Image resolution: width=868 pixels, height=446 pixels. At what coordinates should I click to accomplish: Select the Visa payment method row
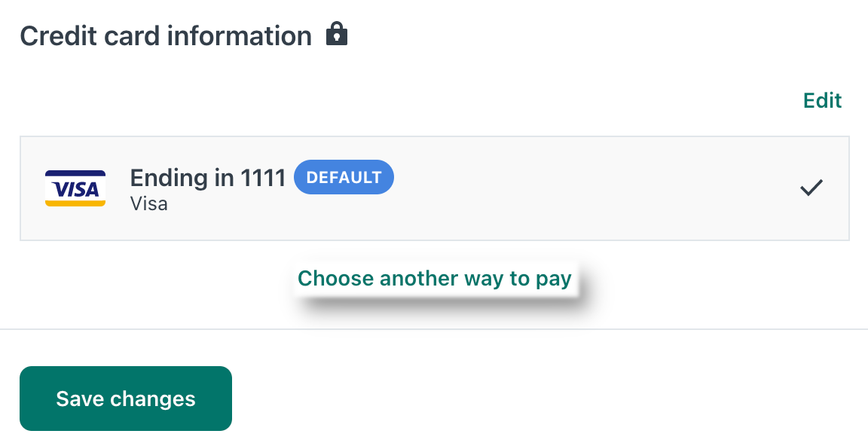click(x=435, y=188)
